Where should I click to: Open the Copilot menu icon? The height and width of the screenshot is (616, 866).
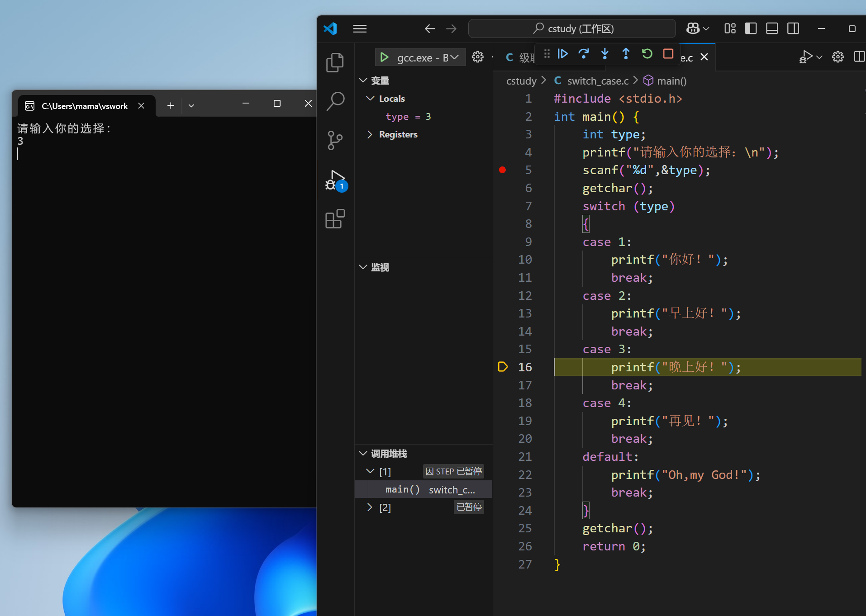(693, 28)
